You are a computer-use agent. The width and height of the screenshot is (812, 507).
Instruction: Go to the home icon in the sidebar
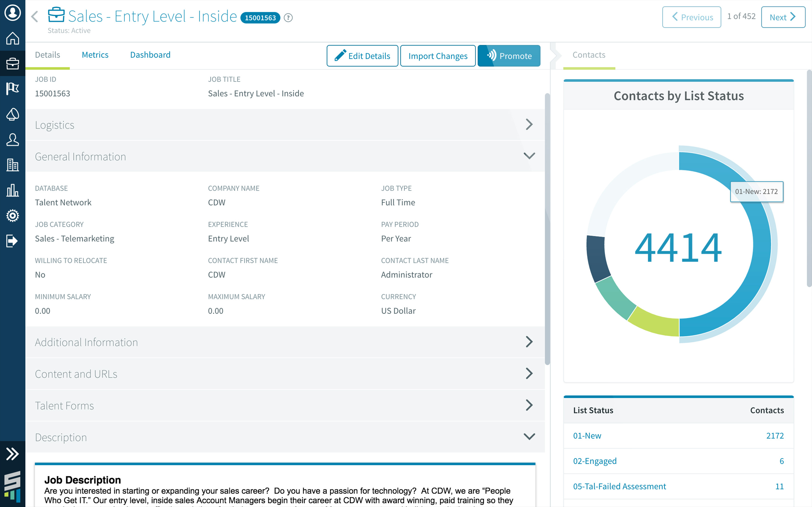tap(12, 38)
